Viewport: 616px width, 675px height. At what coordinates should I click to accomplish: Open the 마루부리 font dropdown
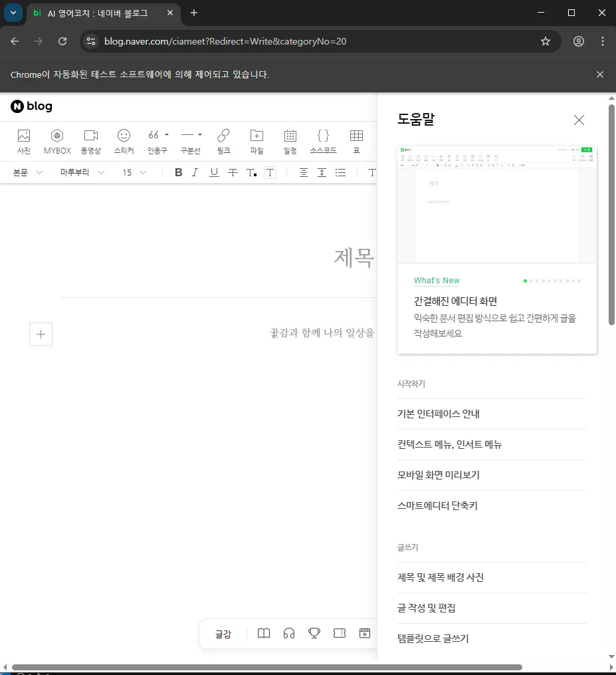82,173
